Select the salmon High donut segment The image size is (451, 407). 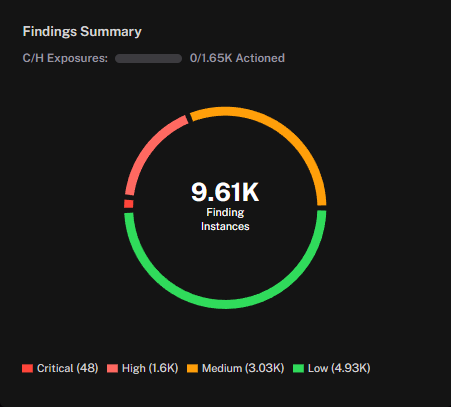pos(147,147)
